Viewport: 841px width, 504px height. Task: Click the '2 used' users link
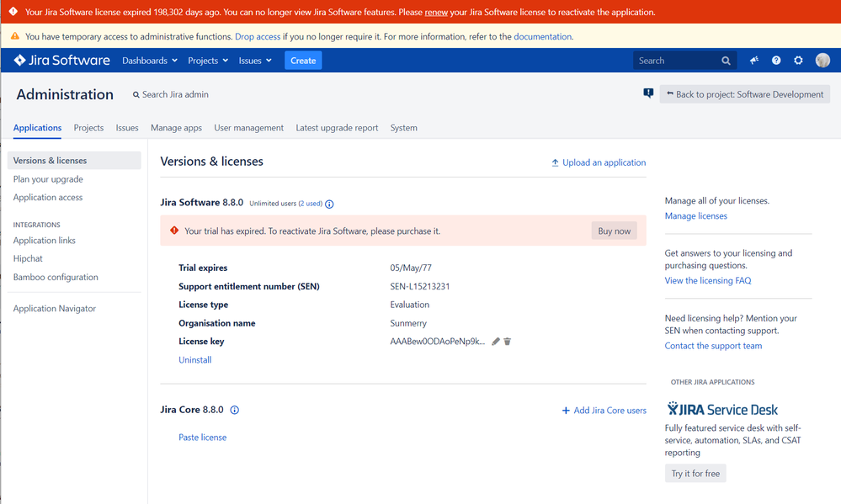click(310, 204)
